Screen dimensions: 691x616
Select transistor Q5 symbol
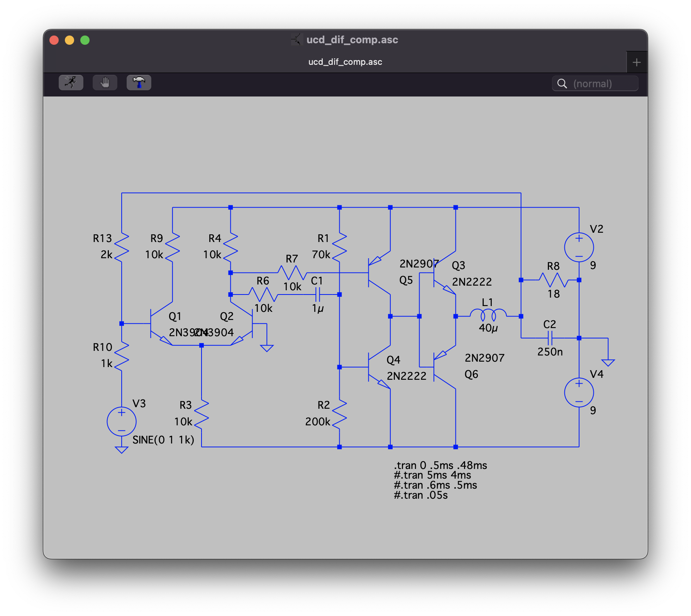[379, 273]
